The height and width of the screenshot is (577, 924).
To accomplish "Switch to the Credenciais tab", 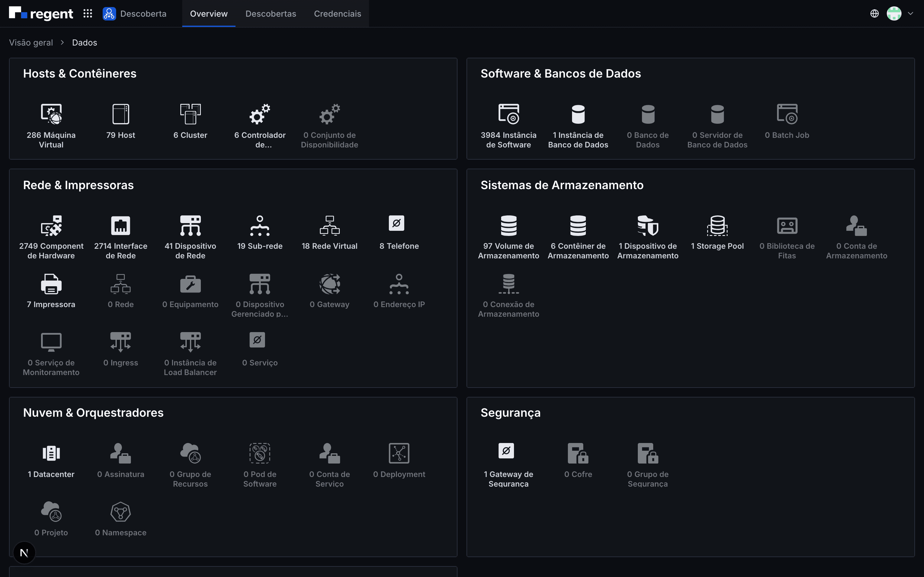I will click(338, 14).
